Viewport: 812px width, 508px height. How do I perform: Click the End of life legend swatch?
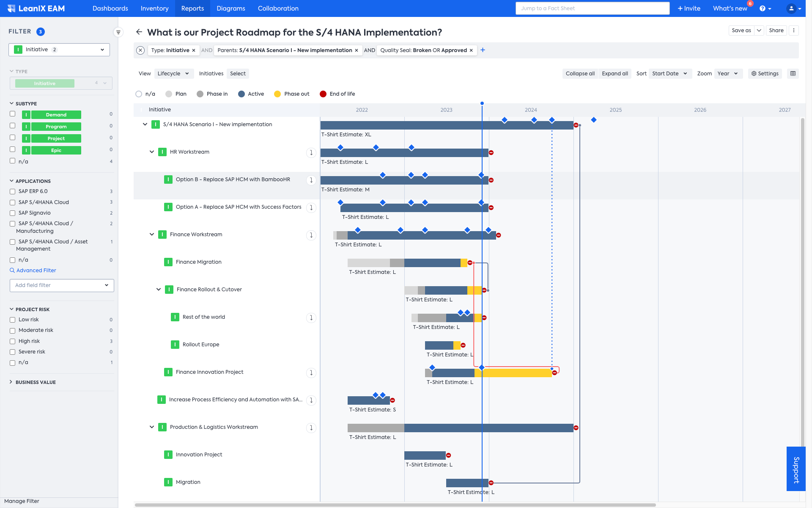click(x=323, y=94)
